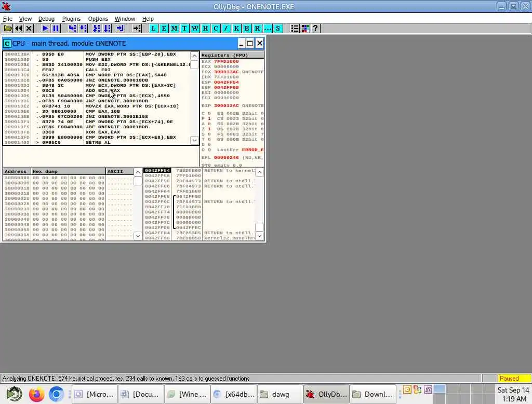Open References window with R button
Viewport: 532px width, 404px height.
click(x=257, y=29)
